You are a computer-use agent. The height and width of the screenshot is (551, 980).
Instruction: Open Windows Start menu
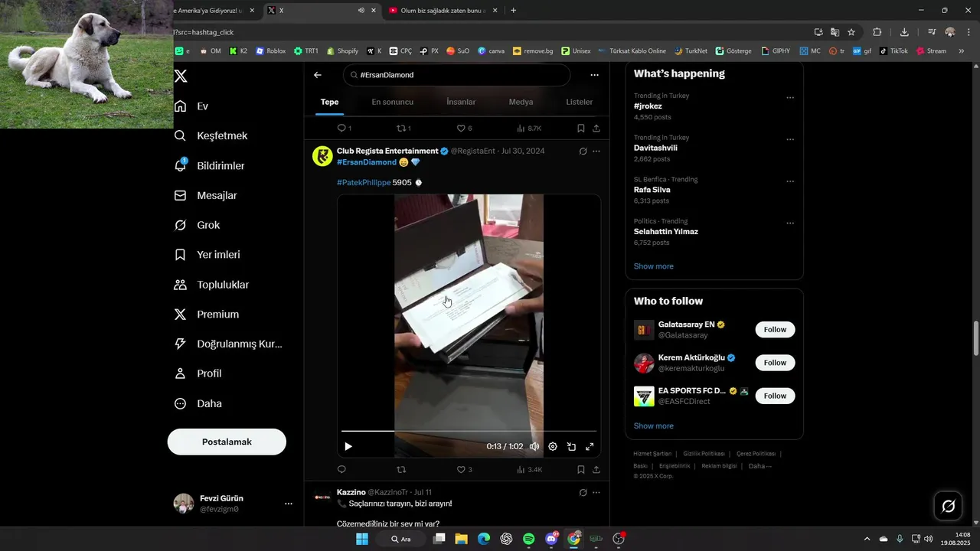(361, 539)
